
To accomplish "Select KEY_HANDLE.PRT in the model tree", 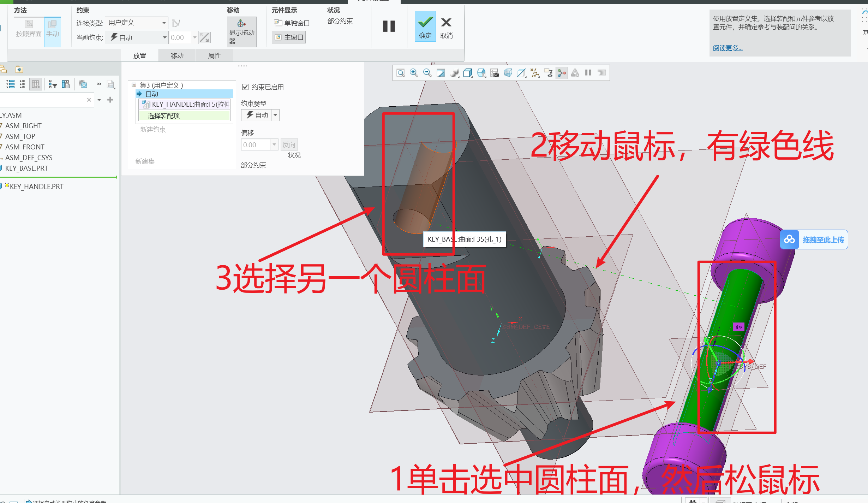I will click(36, 186).
